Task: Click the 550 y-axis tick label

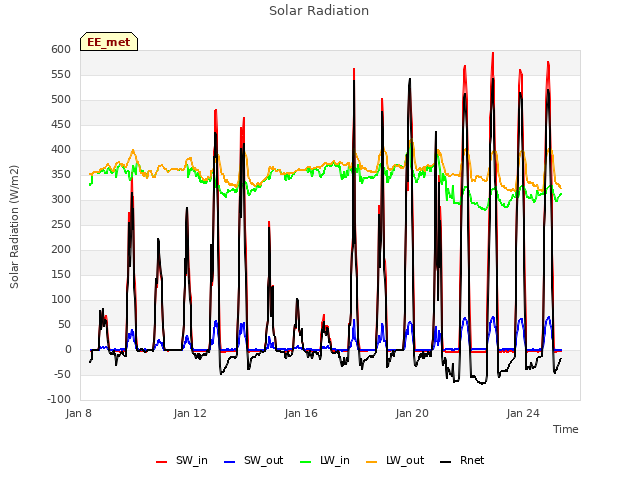Action: (61, 75)
